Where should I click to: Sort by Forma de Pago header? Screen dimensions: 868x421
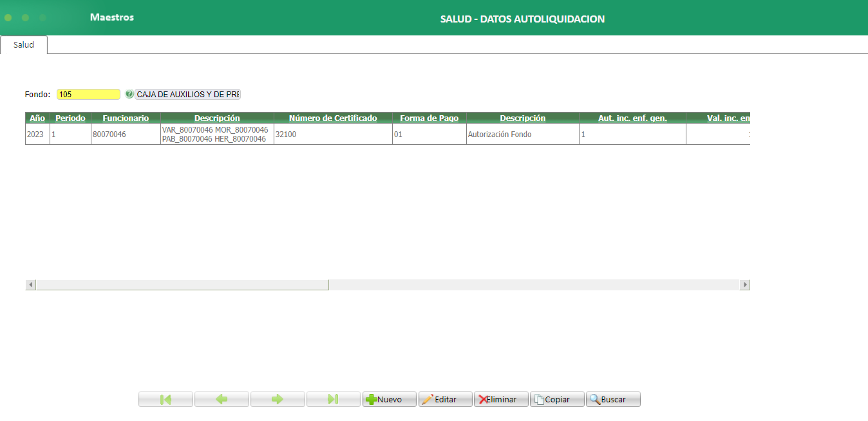pyautogui.click(x=429, y=118)
